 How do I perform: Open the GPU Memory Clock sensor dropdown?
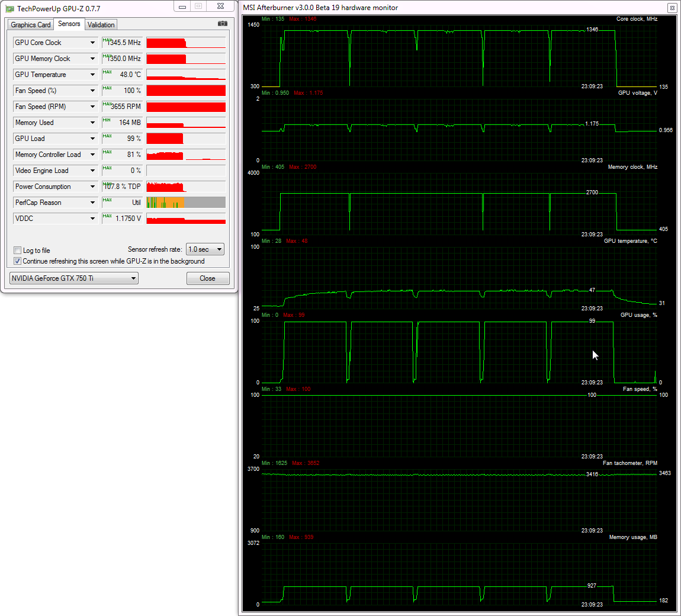[92, 59]
